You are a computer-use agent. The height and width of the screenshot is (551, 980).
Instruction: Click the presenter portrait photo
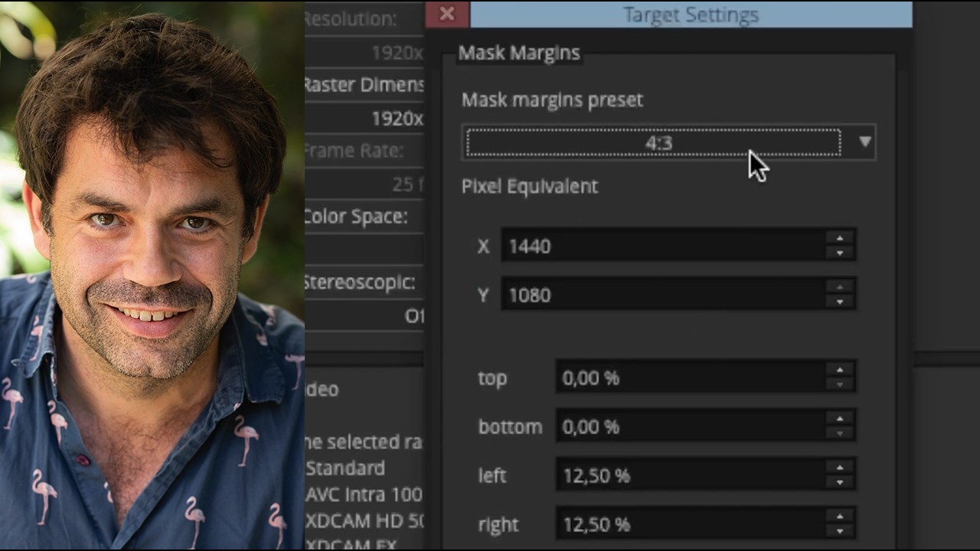(152, 275)
